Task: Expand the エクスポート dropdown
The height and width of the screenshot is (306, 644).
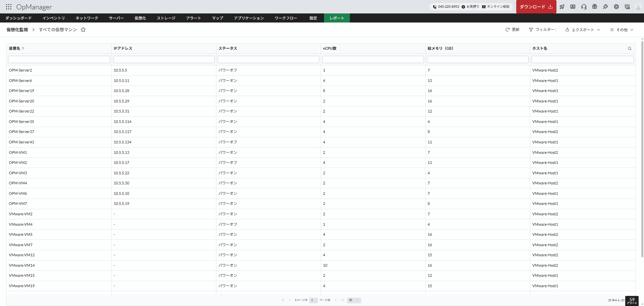Action: 583,30
